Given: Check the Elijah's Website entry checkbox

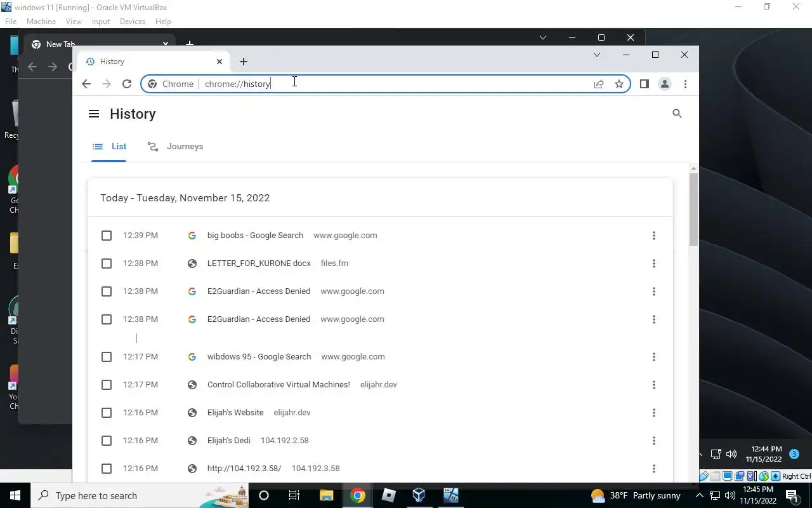Looking at the screenshot, I should (107, 413).
